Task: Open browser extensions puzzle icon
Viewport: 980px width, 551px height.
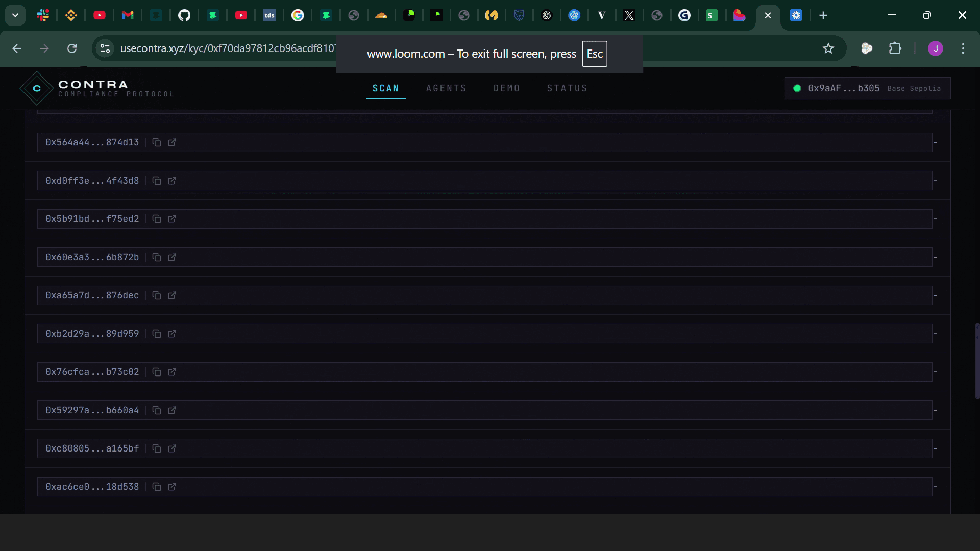Action: (x=895, y=48)
